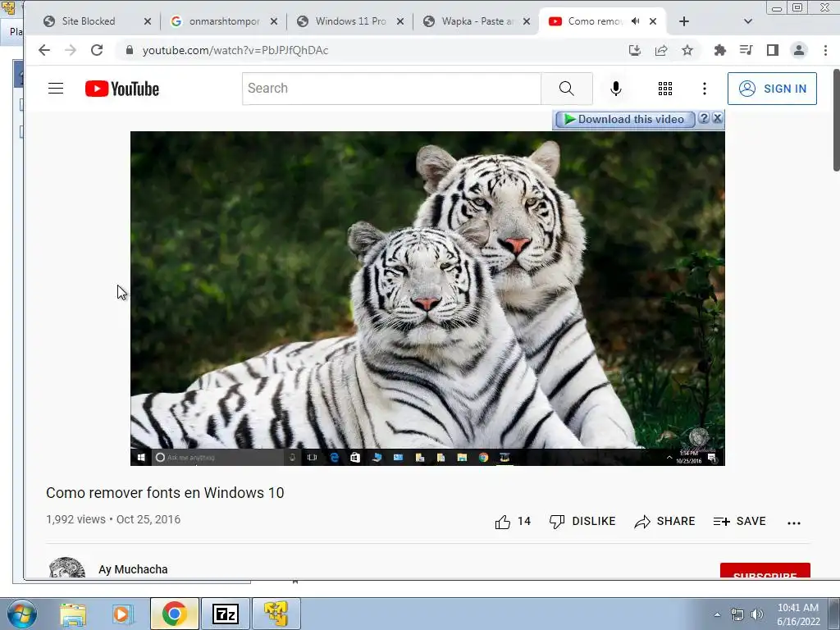Open the Extensions puzzle icon
The height and width of the screenshot is (630, 840).
(720, 50)
